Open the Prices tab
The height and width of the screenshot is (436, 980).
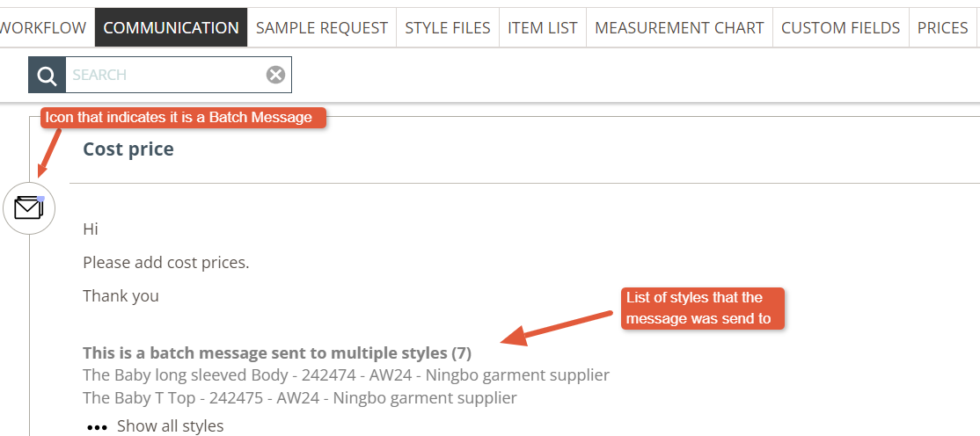tap(942, 27)
